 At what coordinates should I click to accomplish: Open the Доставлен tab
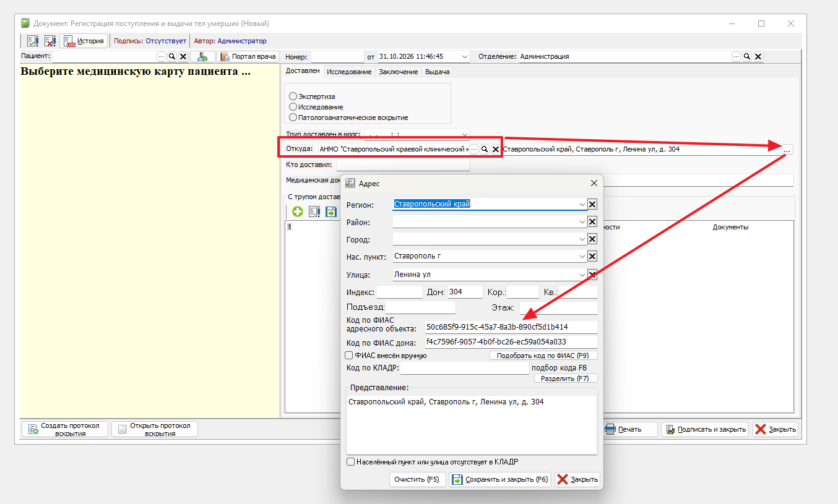(303, 71)
